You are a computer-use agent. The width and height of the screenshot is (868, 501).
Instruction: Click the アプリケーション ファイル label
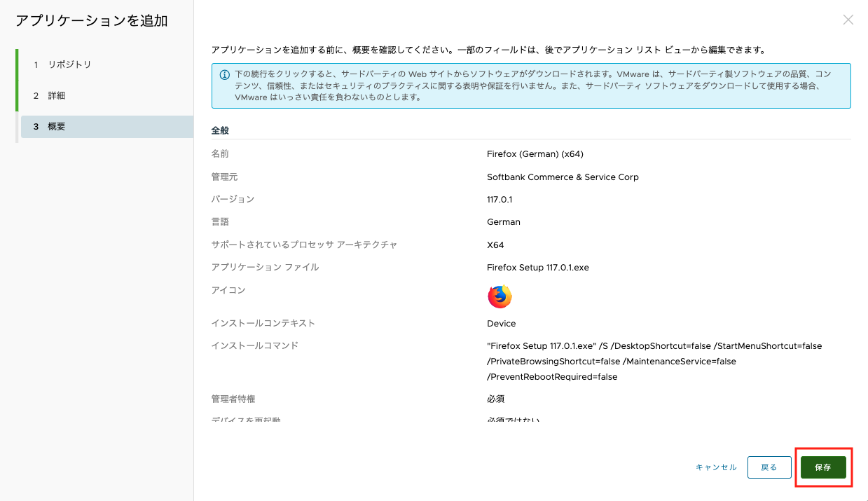[265, 268]
